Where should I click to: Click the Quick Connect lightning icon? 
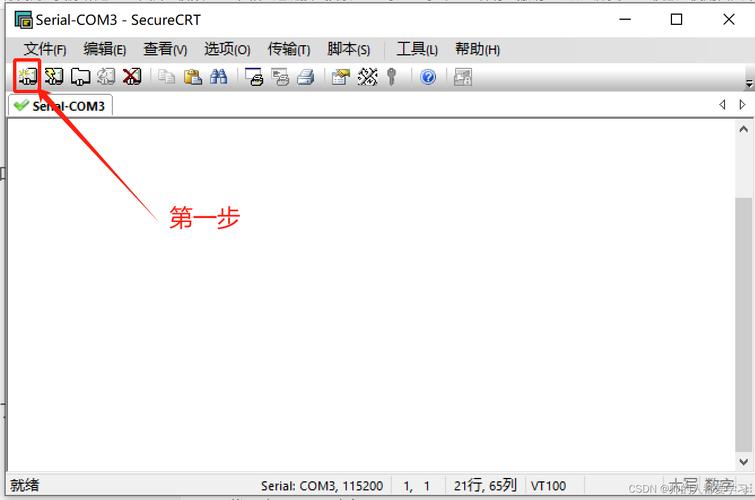(x=54, y=77)
